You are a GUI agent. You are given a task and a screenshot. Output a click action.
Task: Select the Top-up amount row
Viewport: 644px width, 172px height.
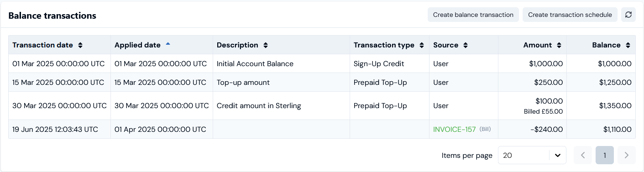click(322, 83)
